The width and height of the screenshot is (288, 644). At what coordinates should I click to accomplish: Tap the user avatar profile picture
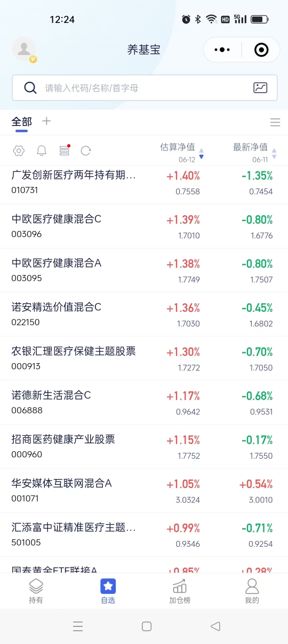point(24,50)
